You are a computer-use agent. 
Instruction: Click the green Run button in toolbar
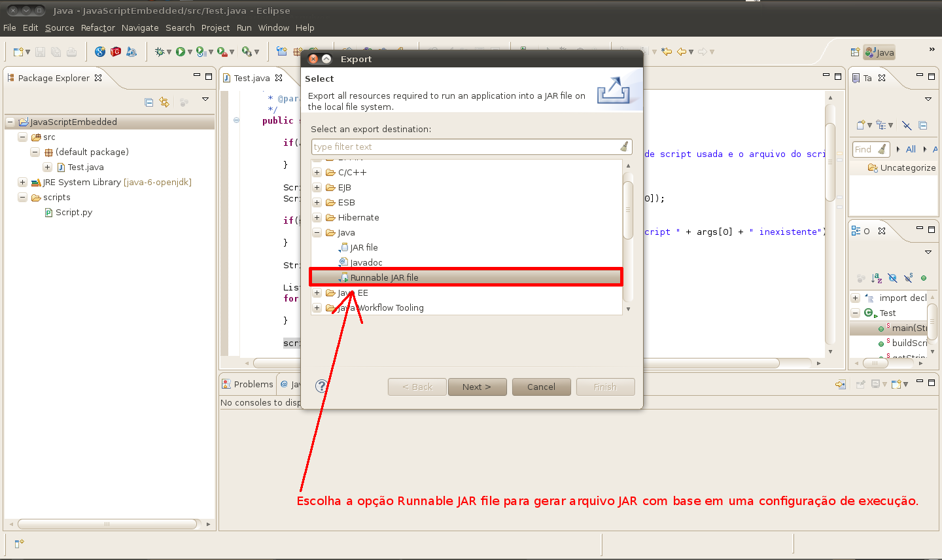(x=181, y=52)
